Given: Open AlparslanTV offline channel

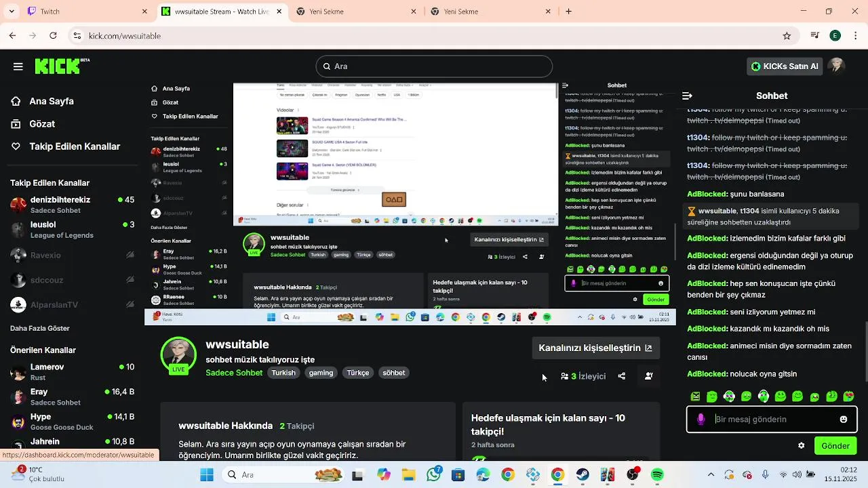Looking at the screenshot, I should tap(72, 305).
